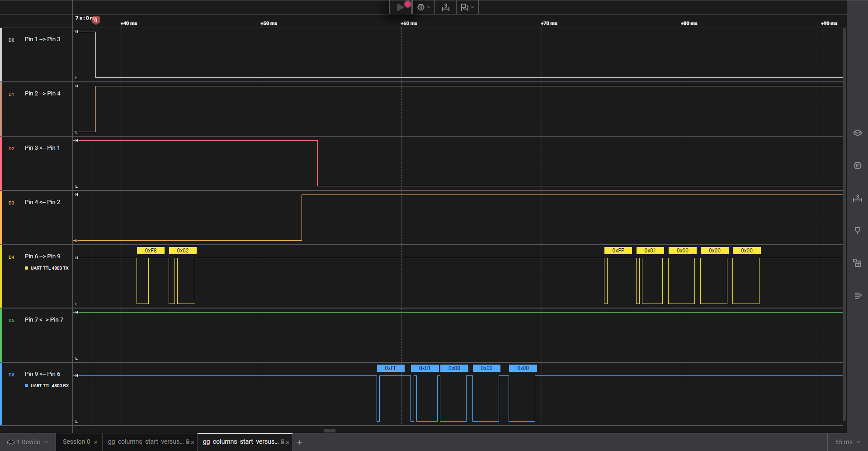Open the 55 ms zoom duration menu
This screenshot has height=451, width=868.
coord(847,442)
